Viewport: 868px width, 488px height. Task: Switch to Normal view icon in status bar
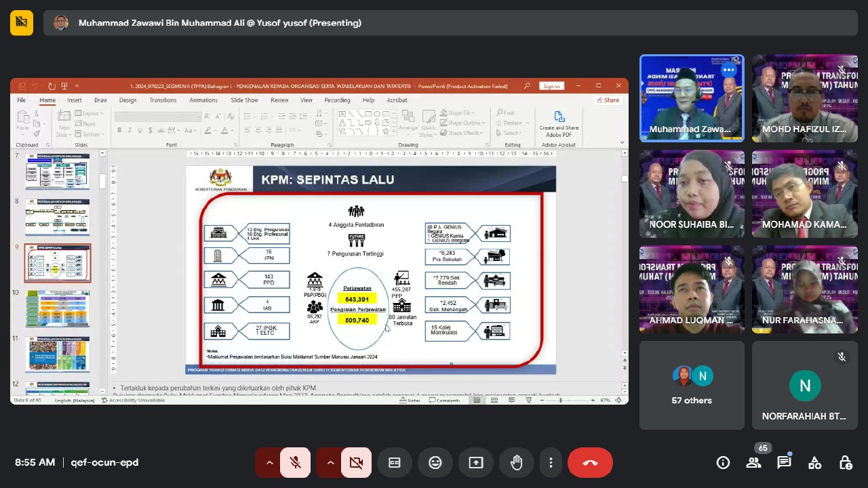477,400
